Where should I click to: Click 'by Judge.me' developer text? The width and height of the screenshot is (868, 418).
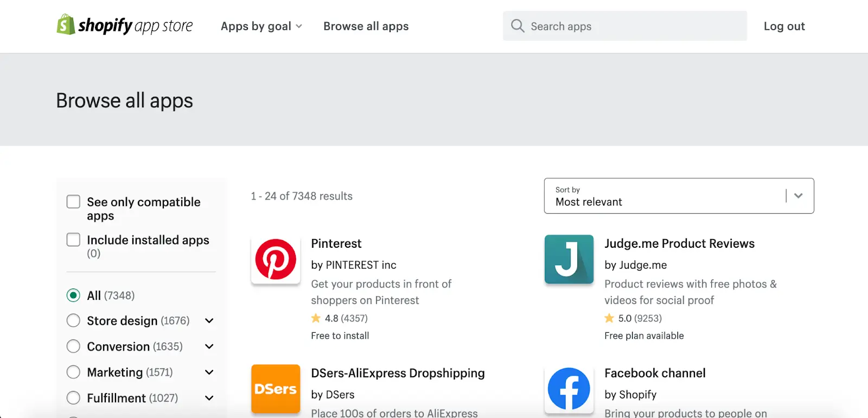coord(636,265)
